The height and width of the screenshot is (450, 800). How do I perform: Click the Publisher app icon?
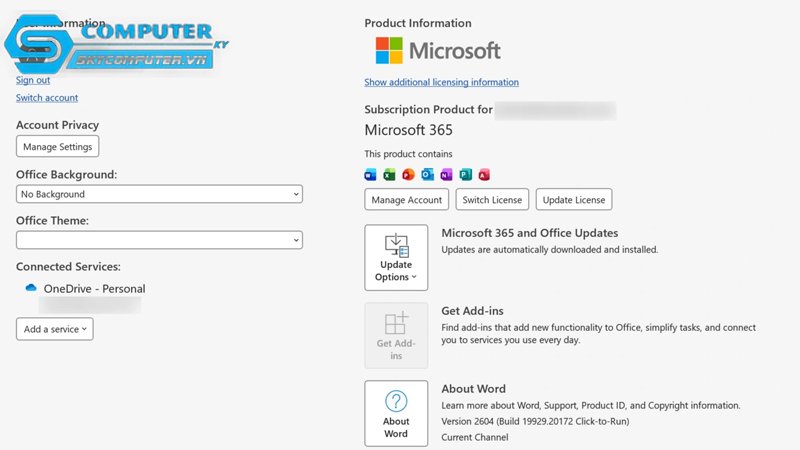(x=465, y=174)
